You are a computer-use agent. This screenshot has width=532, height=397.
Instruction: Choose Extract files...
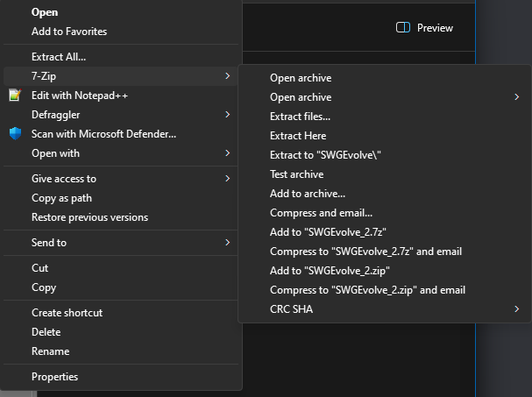tap(385, 117)
